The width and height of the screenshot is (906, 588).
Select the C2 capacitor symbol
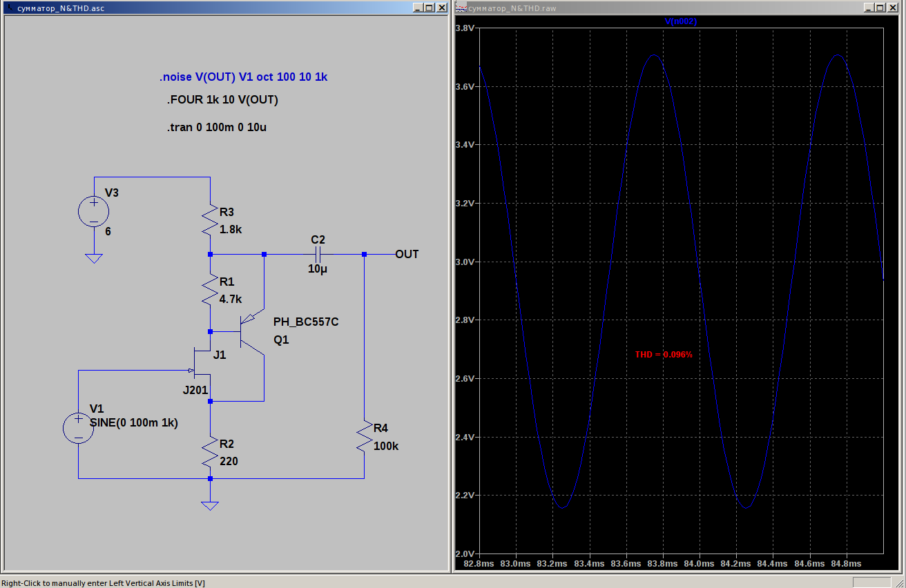318,254
